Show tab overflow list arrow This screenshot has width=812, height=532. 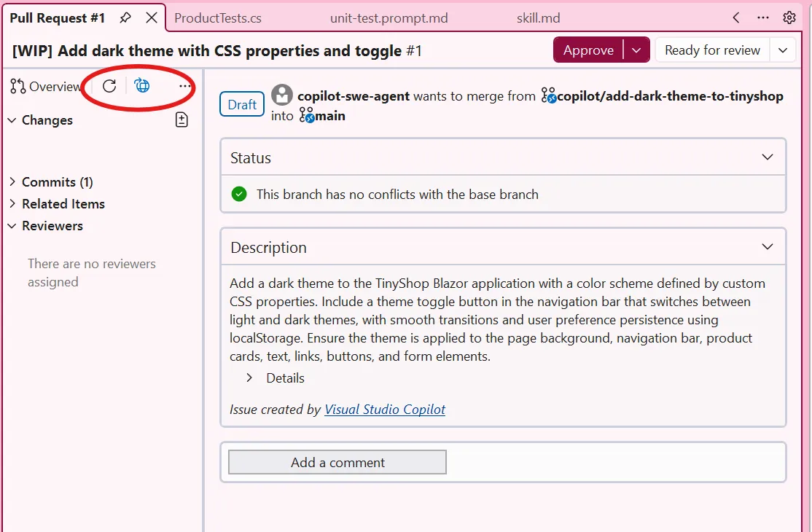pos(736,18)
